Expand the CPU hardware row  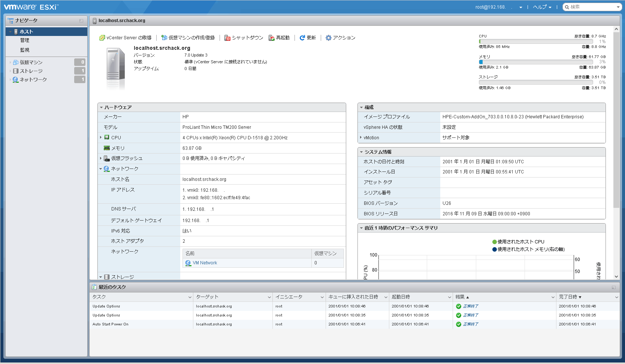coord(101,137)
